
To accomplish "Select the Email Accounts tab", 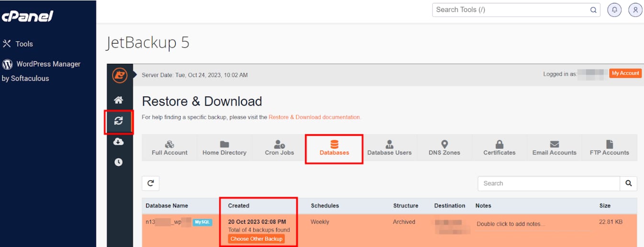I will (x=554, y=148).
